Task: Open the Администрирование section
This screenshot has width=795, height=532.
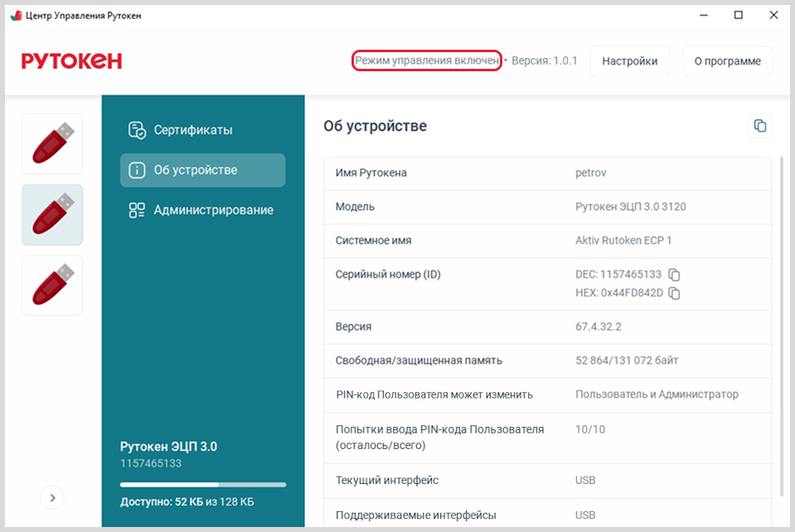Action: click(x=203, y=210)
